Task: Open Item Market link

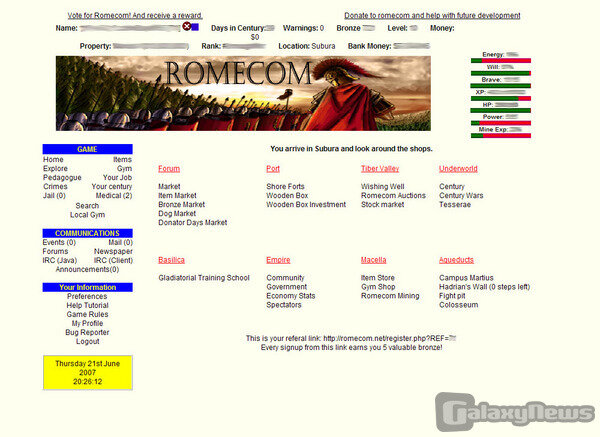Action: pyautogui.click(x=178, y=196)
